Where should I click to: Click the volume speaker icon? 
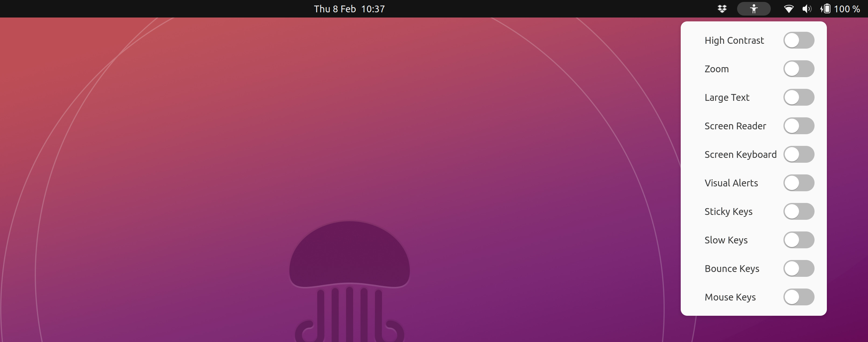click(x=806, y=9)
